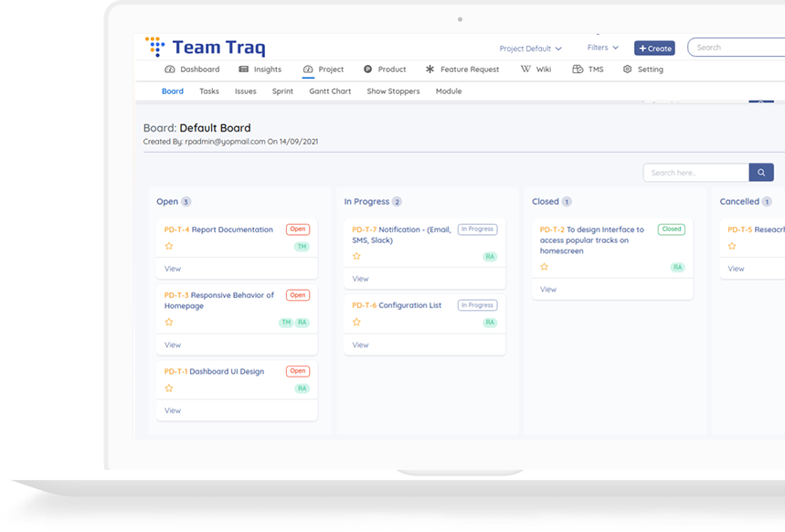Image resolution: width=785 pixels, height=532 pixels.
Task: Click RA avatar on PD-T-3 card
Action: coord(302,323)
